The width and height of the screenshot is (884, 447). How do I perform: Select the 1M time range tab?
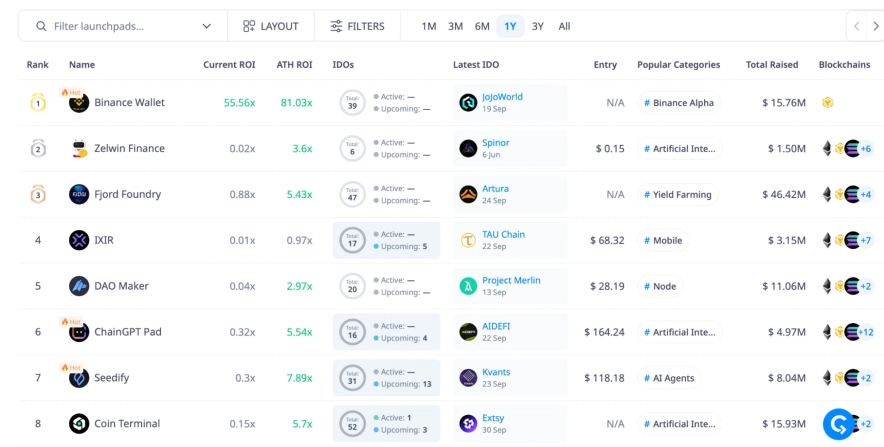pyautogui.click(x=428, y=26)
